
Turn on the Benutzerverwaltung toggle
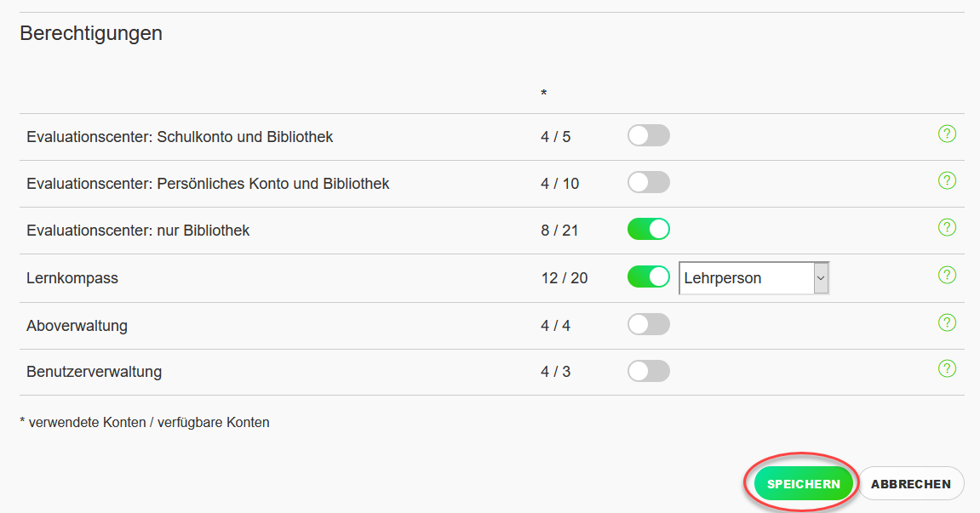(x=649, y=371)
